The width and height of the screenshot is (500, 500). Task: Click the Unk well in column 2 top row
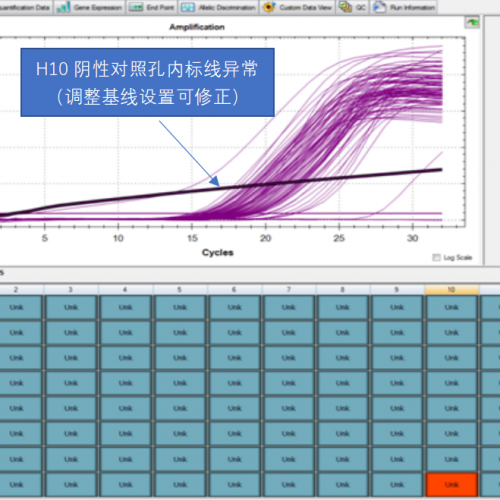tap(16, 307)
